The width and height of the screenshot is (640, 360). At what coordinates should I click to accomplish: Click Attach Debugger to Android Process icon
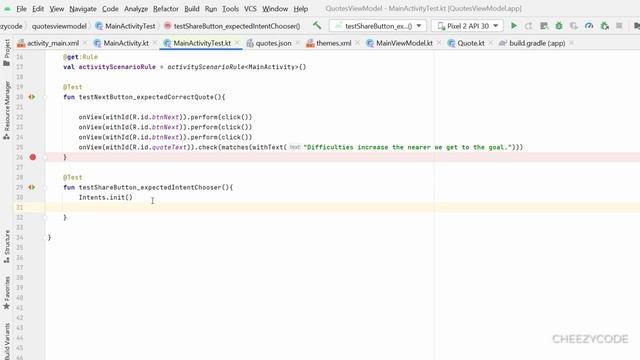click(x=604, y=26)
